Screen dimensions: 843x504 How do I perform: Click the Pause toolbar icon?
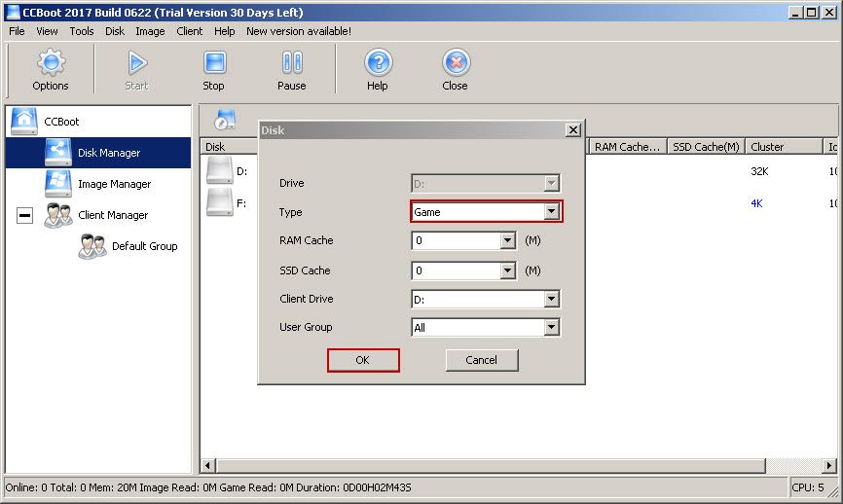coord(292,63)
